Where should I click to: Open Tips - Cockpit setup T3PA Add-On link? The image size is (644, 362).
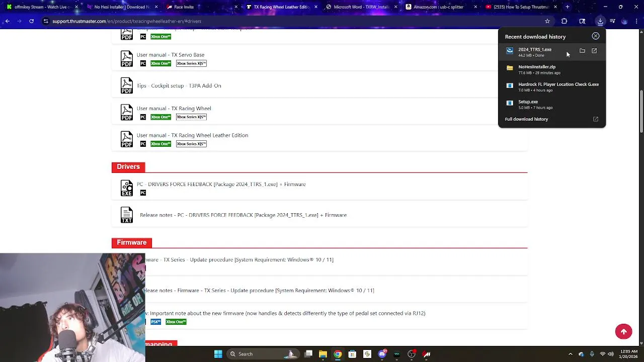point(179,85)
